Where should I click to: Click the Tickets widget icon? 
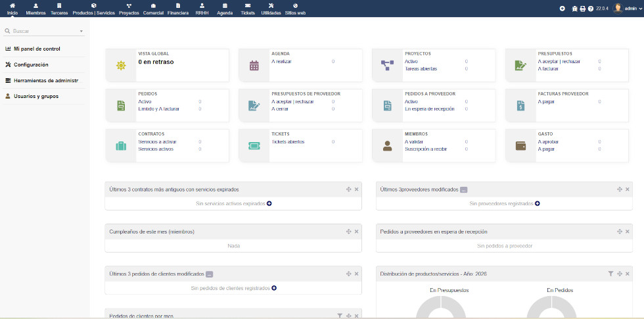click(x=254, y=146)
